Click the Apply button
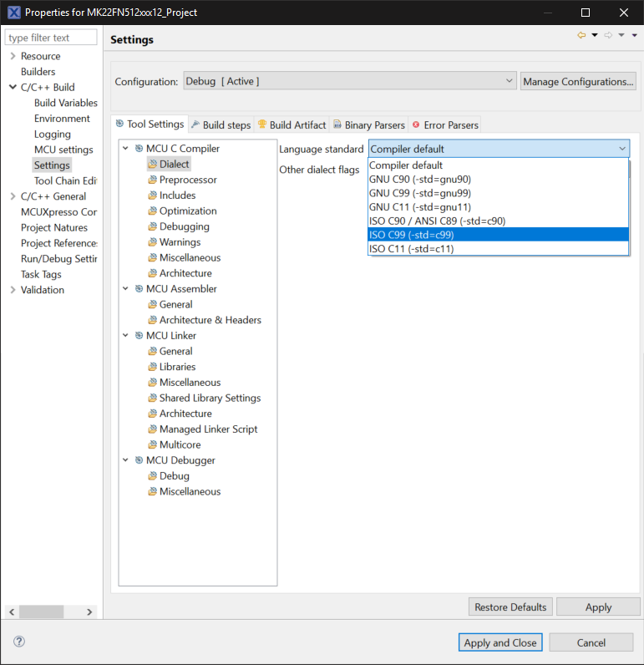The image size is (644, 665). (598, 607)
